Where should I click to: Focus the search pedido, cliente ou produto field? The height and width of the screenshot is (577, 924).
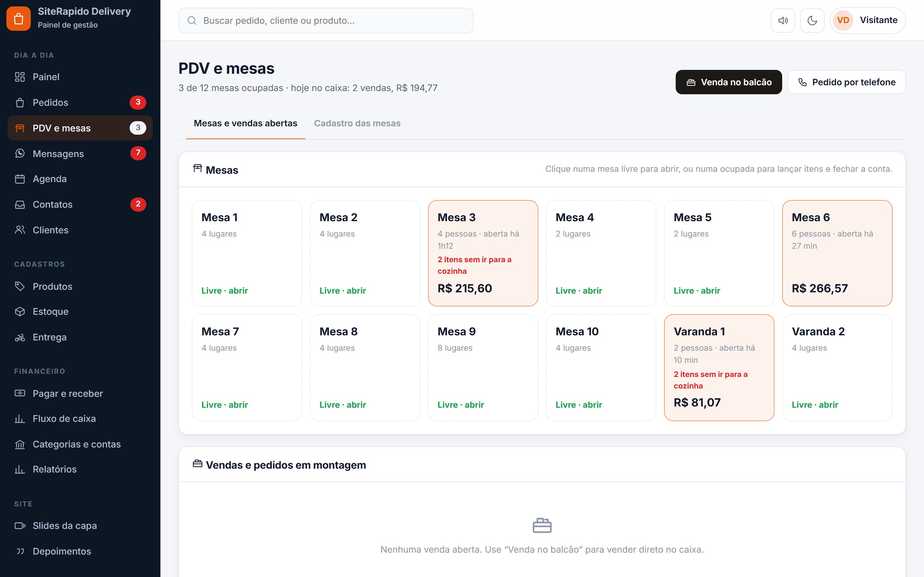point(326,21)
